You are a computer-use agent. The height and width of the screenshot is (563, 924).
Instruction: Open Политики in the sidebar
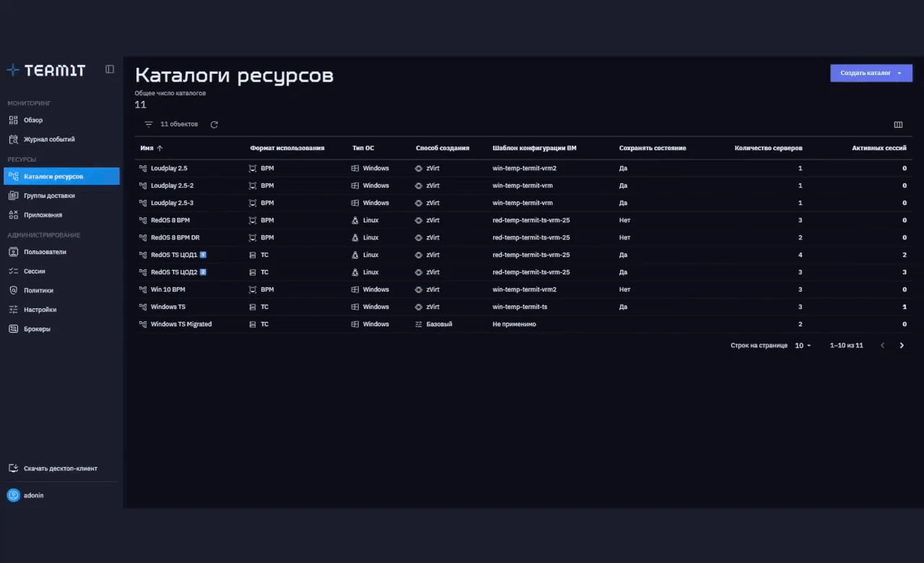tap(61, 290)
